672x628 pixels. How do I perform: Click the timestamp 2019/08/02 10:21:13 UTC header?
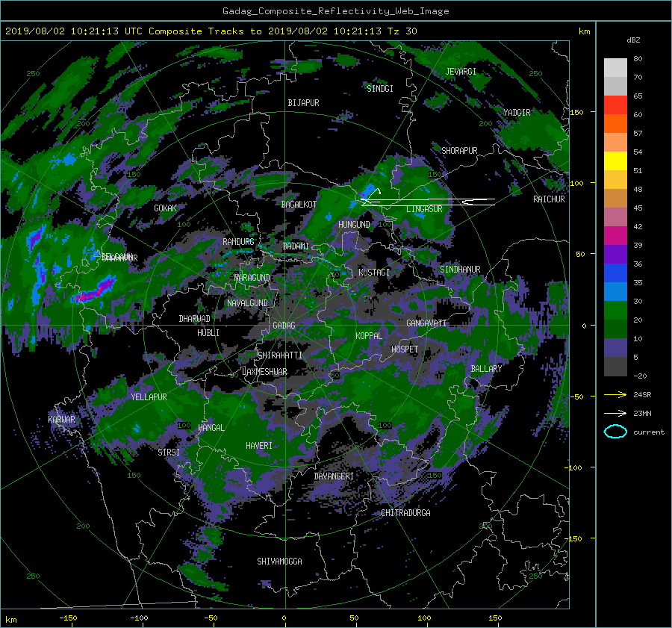click(74, 31)
